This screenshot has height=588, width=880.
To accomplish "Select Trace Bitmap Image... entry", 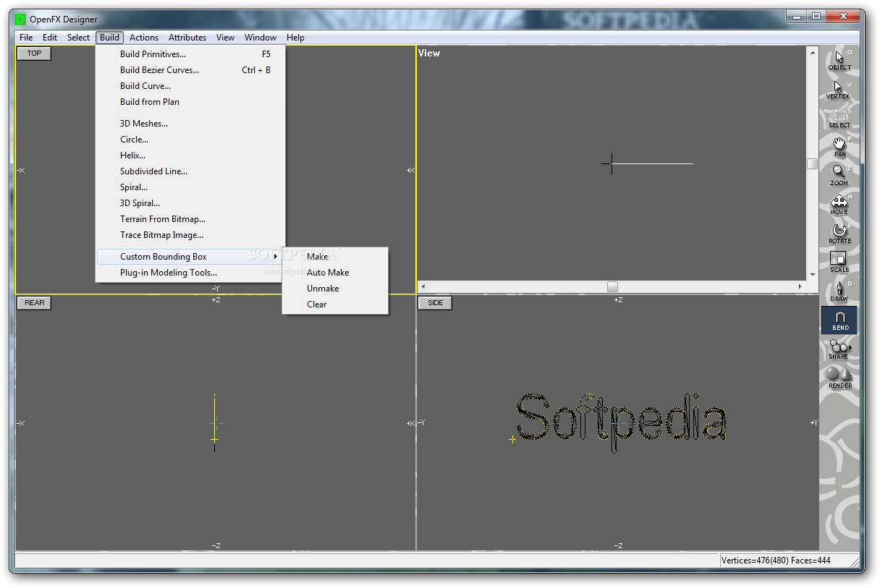I will coord(191,235).
